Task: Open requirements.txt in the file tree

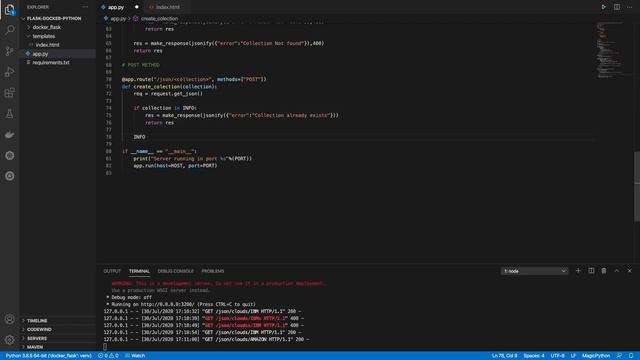Action: (51, 62)
